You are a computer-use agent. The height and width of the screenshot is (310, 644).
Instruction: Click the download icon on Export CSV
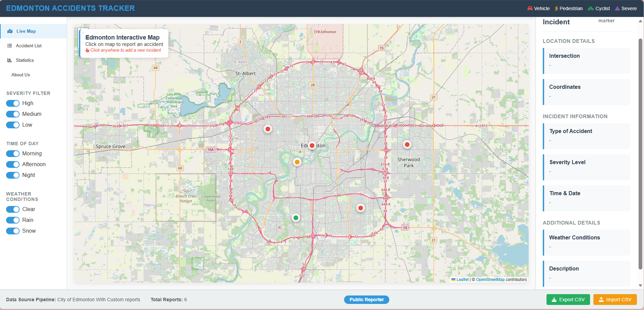[554, 300]
